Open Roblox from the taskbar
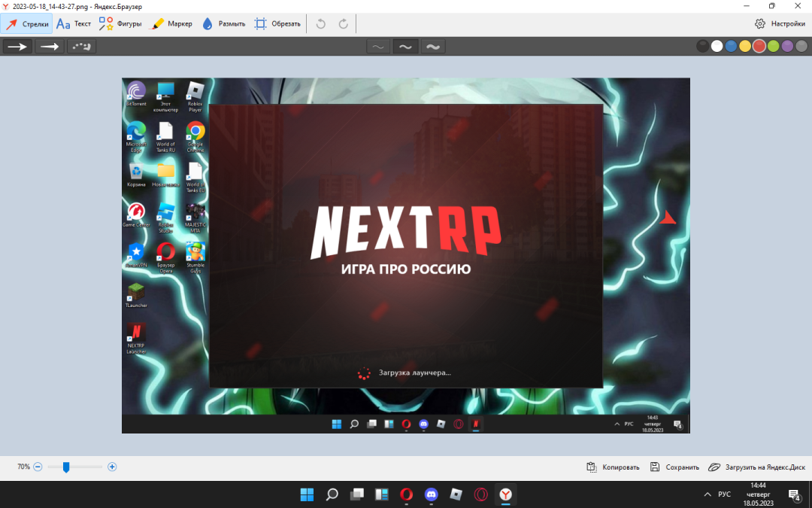This screenshot has height=508, width=812. [456, 494]
